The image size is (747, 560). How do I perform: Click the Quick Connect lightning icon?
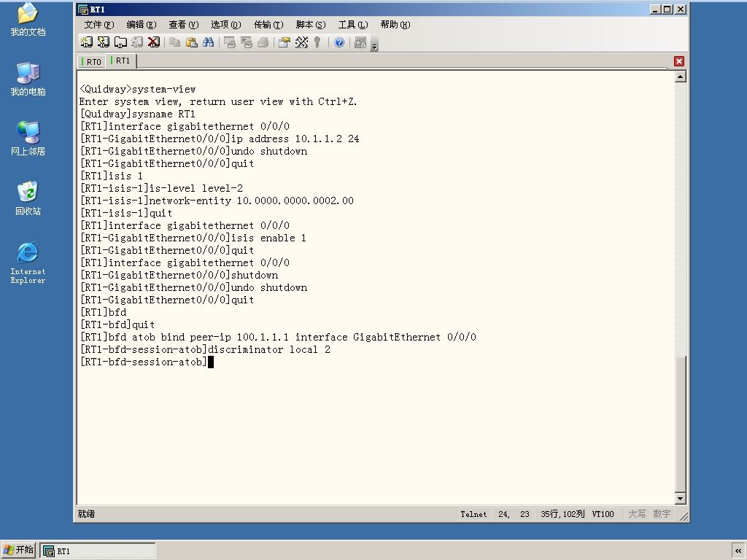(104, 42)
